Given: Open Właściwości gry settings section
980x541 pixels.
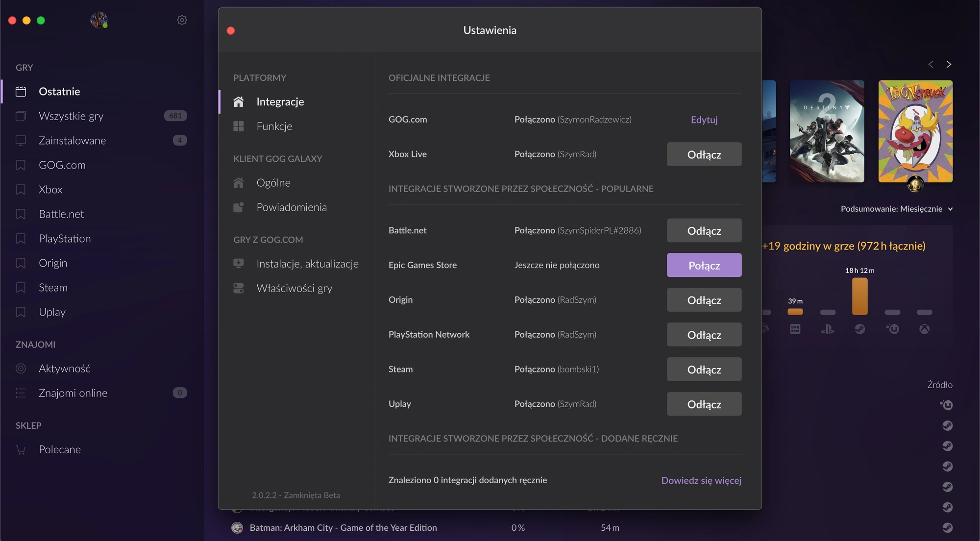Looking at the screenshot, I should pyautogui.click(x=294, y=288).
